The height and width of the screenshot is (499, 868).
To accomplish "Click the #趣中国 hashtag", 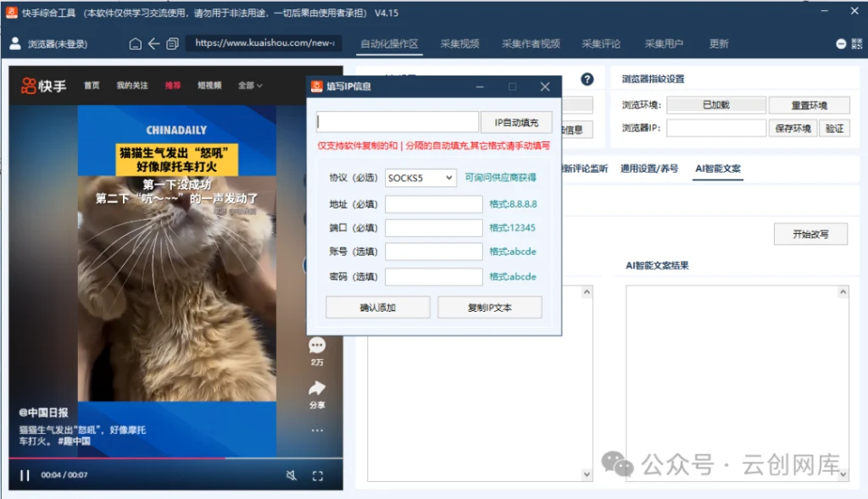I will point(74,441).
